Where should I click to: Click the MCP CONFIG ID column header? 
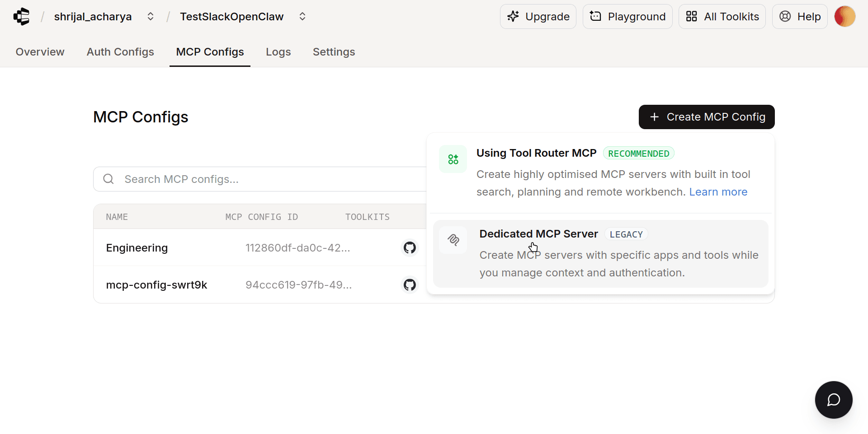tap(262, 217)
